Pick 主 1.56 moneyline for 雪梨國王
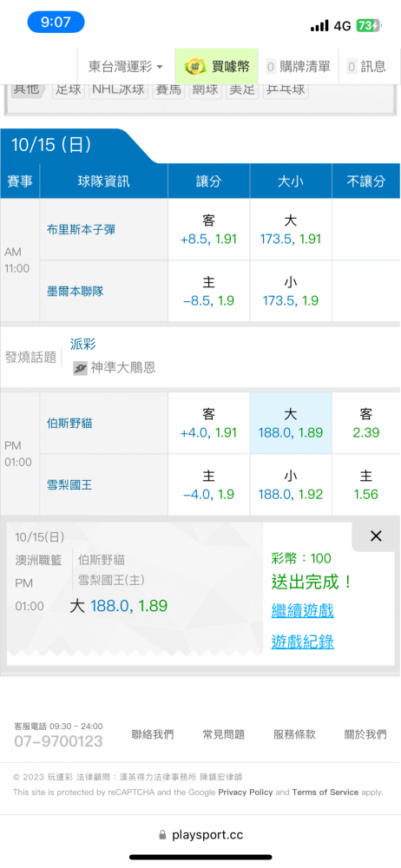401x868 pixels. [366, 485]
